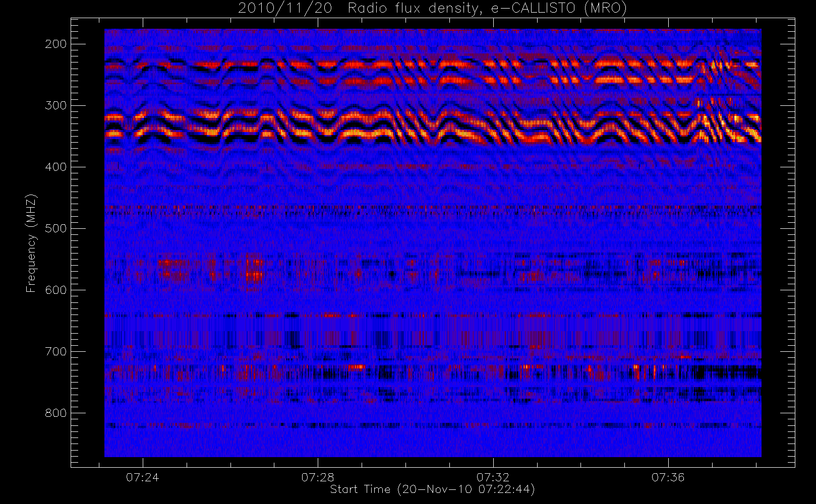Viewport: 816px width, 504px height.
Task: Select the 300 frequency axis label
Action: pyautogui.click(x=56, y=105)
